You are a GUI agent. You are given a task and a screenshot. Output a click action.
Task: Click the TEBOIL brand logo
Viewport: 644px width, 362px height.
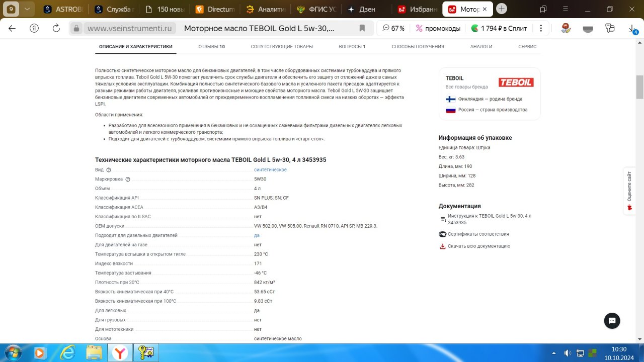(x=516, y=82)
